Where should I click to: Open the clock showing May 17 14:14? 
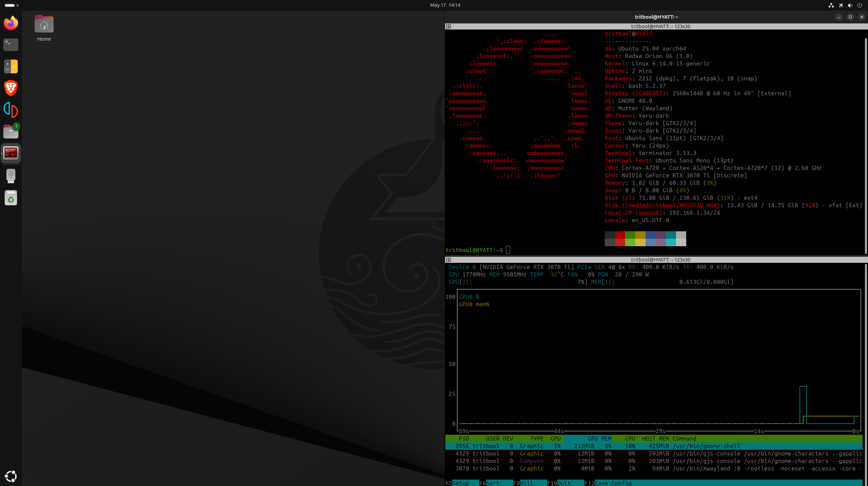click(445, 5)
